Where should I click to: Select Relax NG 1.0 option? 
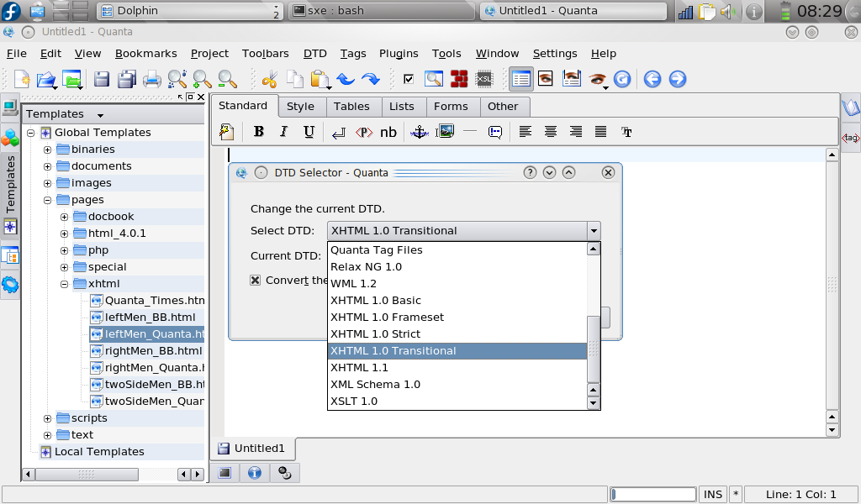click(x=457, y=266)
